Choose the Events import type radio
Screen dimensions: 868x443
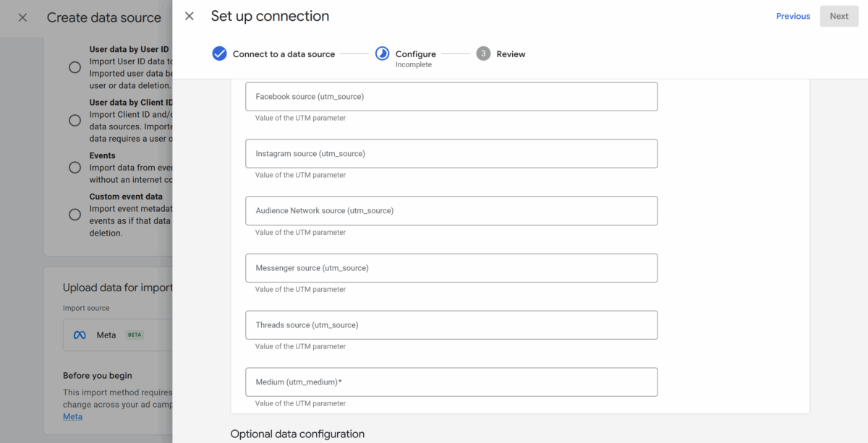[75, 168]
